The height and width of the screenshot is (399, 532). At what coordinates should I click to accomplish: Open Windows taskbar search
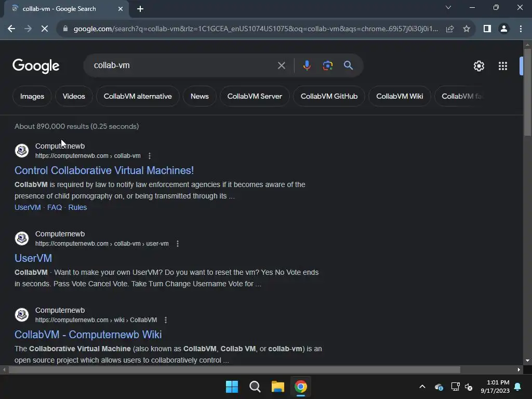[x=255, y=387]
